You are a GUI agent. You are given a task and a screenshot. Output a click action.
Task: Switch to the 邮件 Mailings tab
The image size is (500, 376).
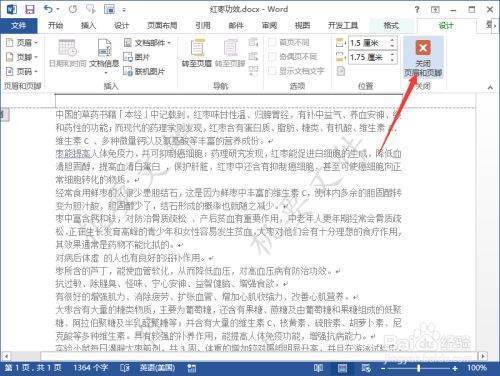[x=236, y=25]
